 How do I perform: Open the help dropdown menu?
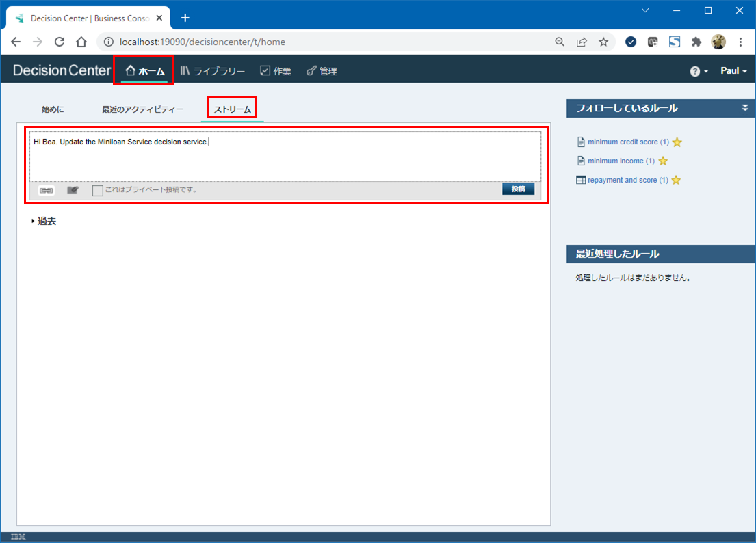click(699, 71)
